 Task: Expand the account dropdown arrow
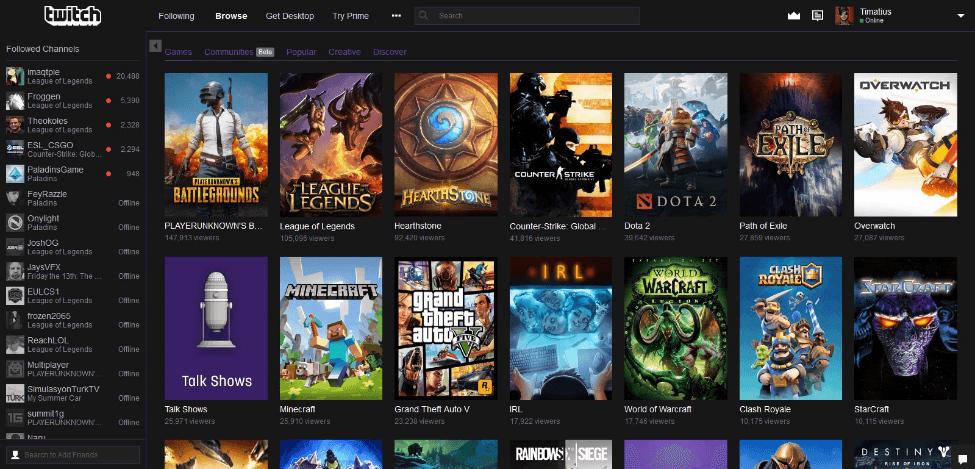[961, 17]
